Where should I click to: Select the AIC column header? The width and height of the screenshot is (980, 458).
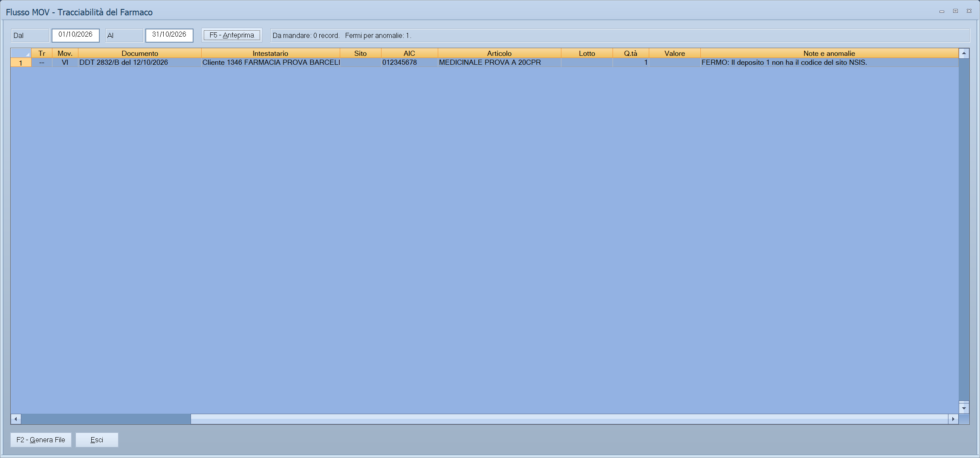[409, 53]
